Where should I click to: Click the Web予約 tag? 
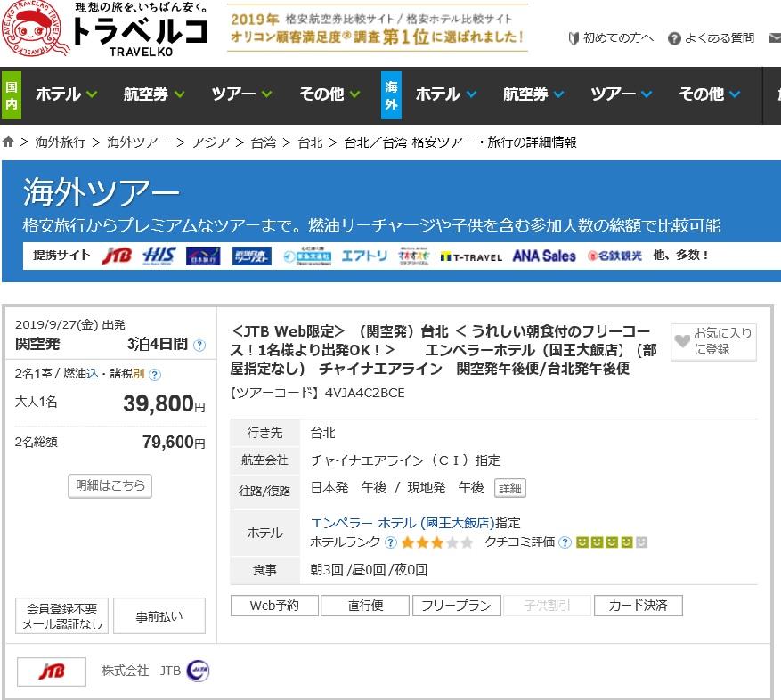pos(274,606)
